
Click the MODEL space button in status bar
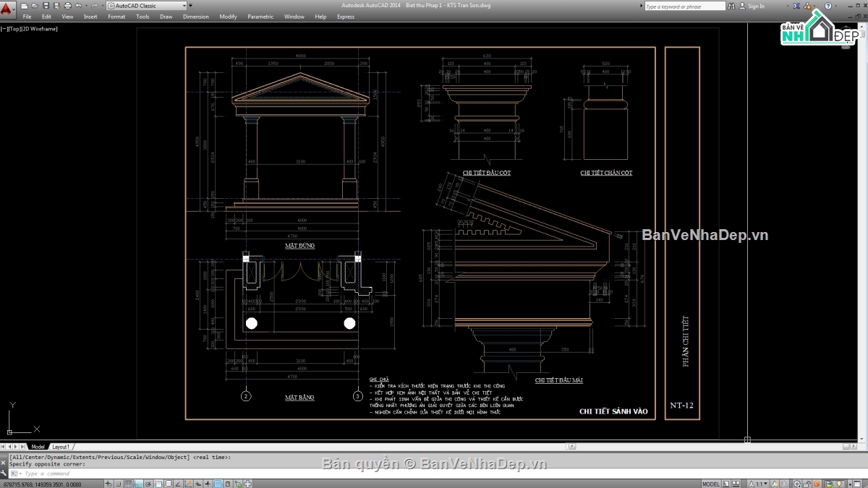point(711,484)
